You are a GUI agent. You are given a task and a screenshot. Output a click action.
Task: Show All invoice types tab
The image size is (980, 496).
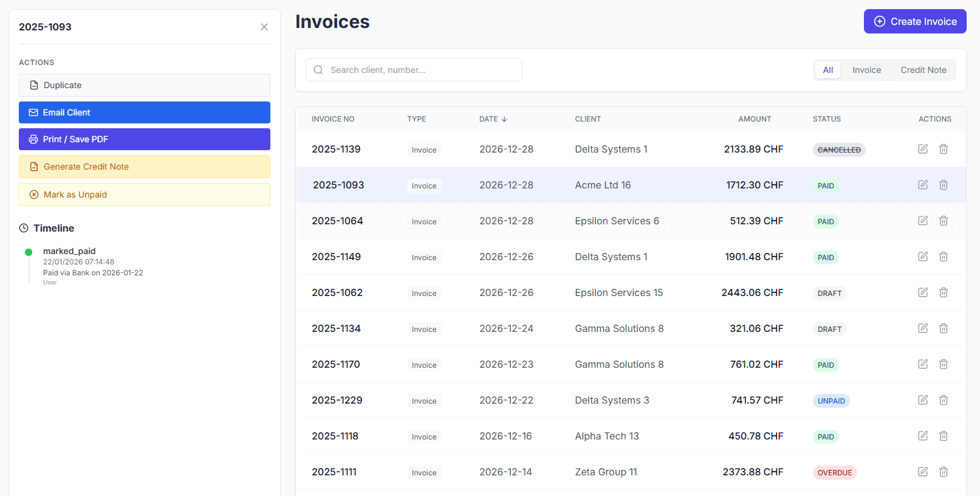click(828, 70)
